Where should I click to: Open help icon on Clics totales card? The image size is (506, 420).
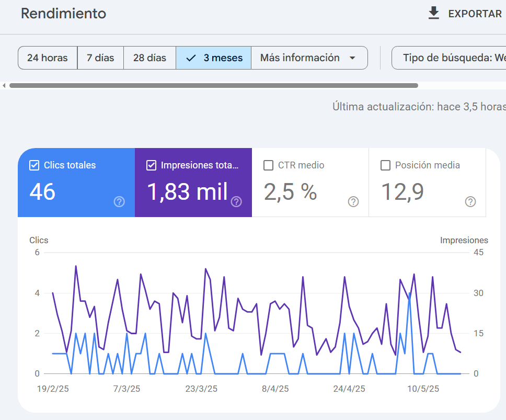[119, 202]
